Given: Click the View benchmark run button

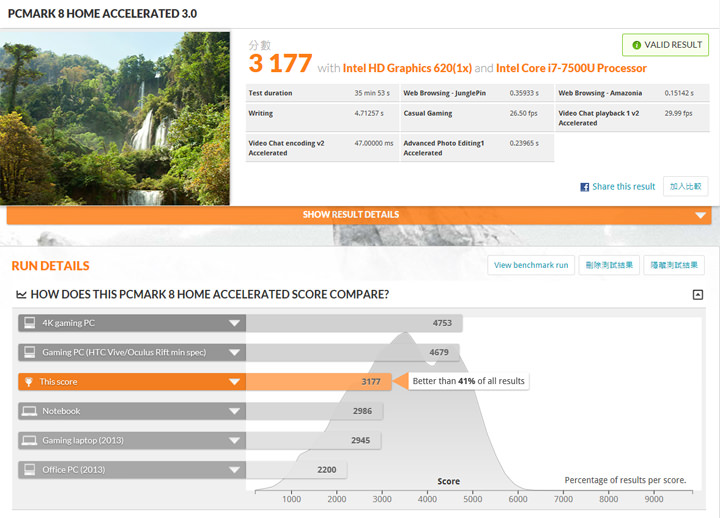Looking at the screenshot, I should [531, 265].
